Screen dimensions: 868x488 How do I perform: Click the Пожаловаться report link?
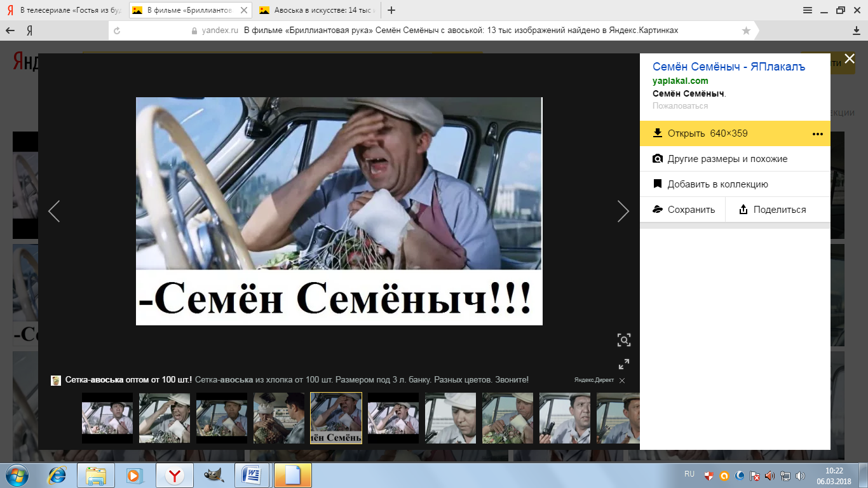pyautogui.click(x=680, y=106)
